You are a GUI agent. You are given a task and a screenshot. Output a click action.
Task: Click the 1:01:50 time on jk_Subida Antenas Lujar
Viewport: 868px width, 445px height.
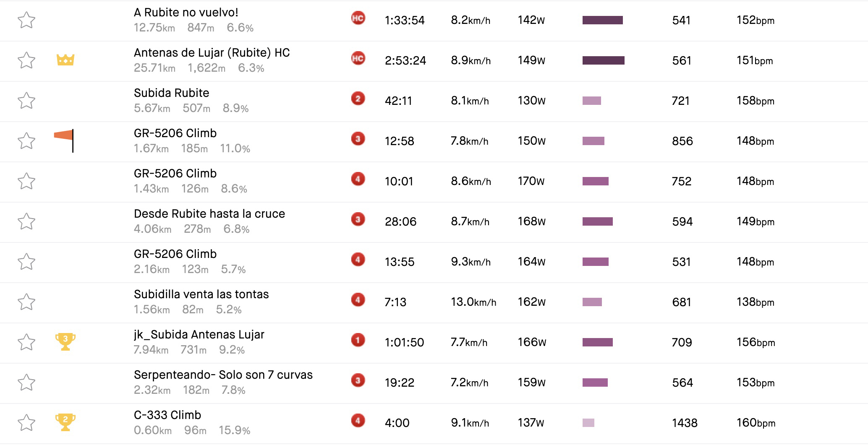point(404,342)
